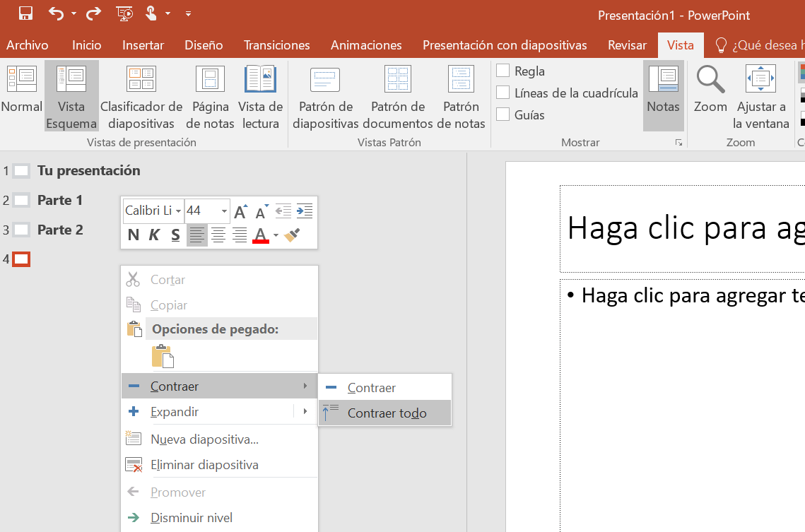Open Patrón de documentos
805x532 pixels.
pyautogui.click(x=398, y=97)
